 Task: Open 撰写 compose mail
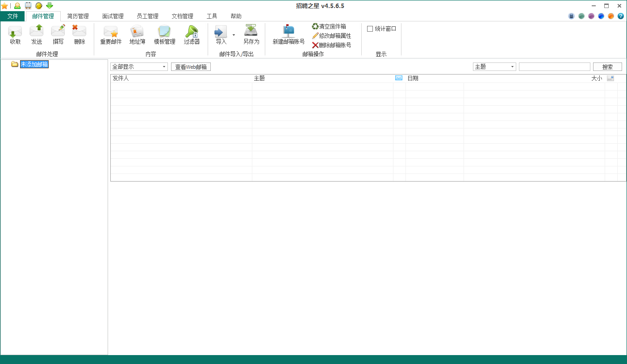[x=58, y=35]
